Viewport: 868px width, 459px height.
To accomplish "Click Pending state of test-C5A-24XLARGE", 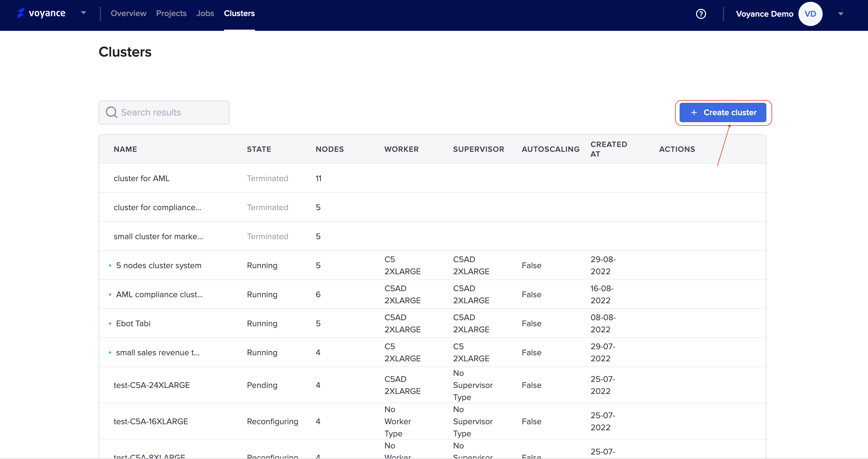I will tap(262, 385).
